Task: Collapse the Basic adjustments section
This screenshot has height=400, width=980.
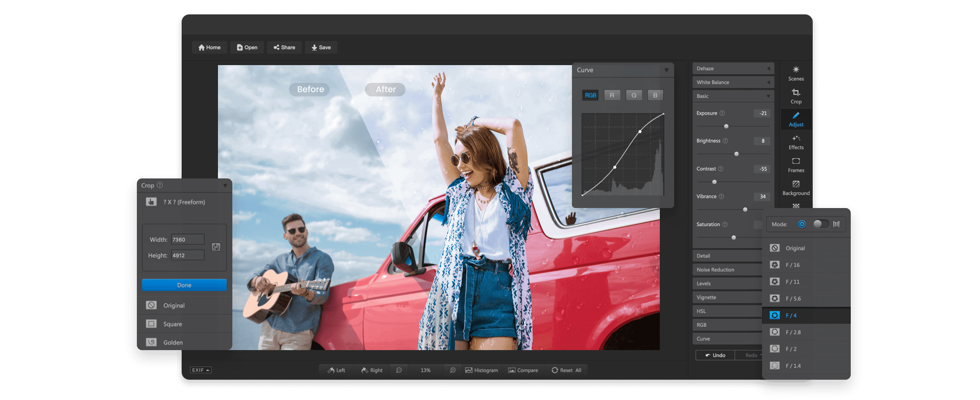Action: point(733,96)
